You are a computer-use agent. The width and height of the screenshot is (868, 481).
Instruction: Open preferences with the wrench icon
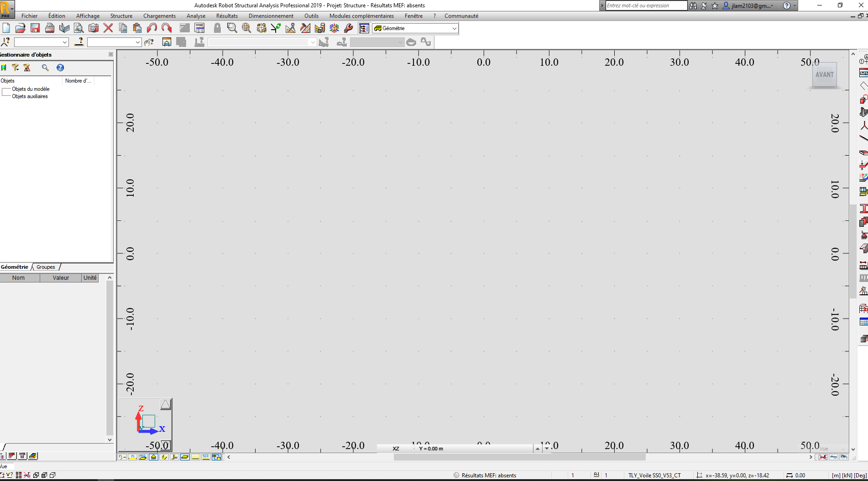point(349,28)
